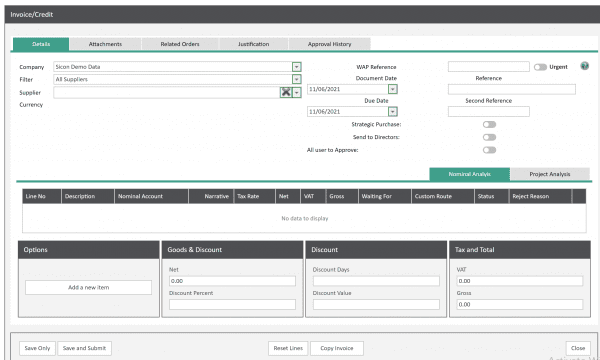Click the Reset Lines button
This screenshot has width=600, height=360.
click(288, 348)
